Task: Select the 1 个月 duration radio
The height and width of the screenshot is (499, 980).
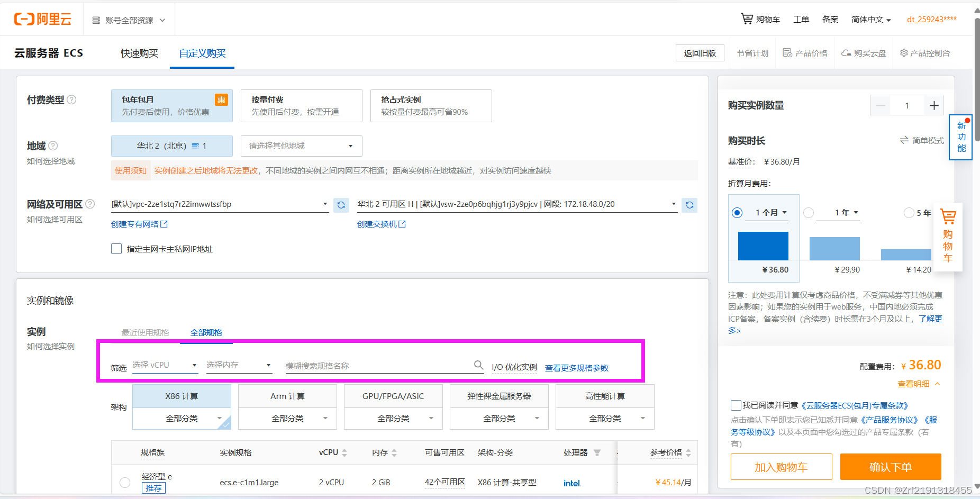Action: [737, 212]
